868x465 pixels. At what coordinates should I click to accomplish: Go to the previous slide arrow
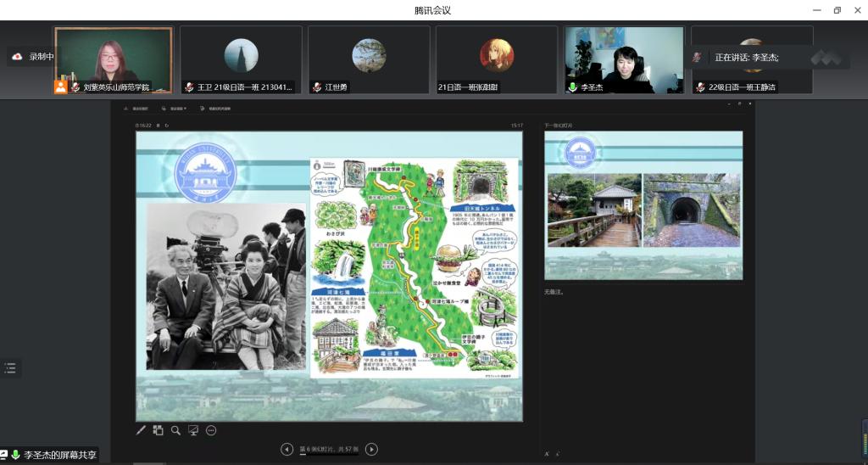[x=287, y=449]
